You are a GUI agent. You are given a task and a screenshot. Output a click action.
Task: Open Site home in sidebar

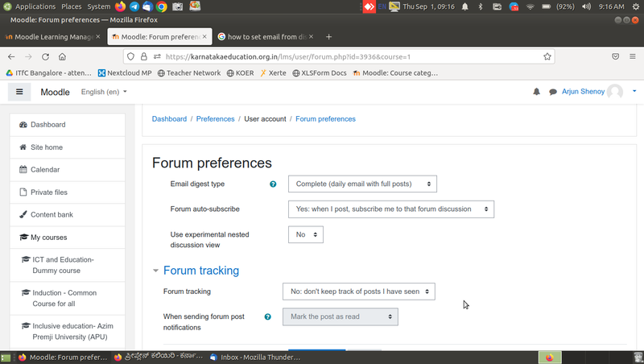point(68,147)
